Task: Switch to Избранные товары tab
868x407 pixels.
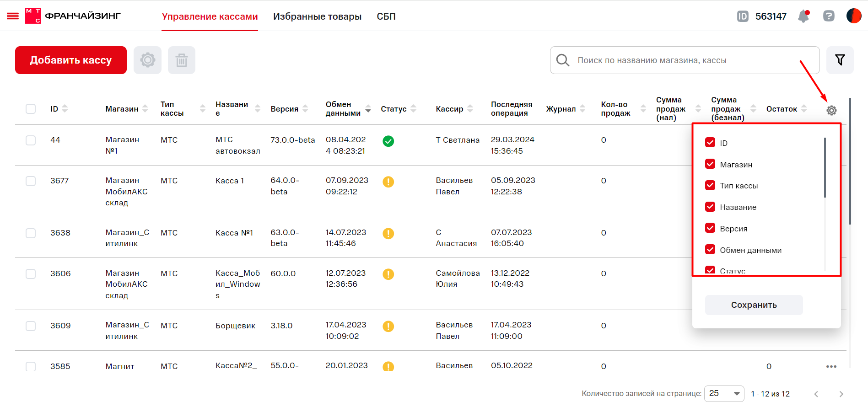Action: pos(317,16)
